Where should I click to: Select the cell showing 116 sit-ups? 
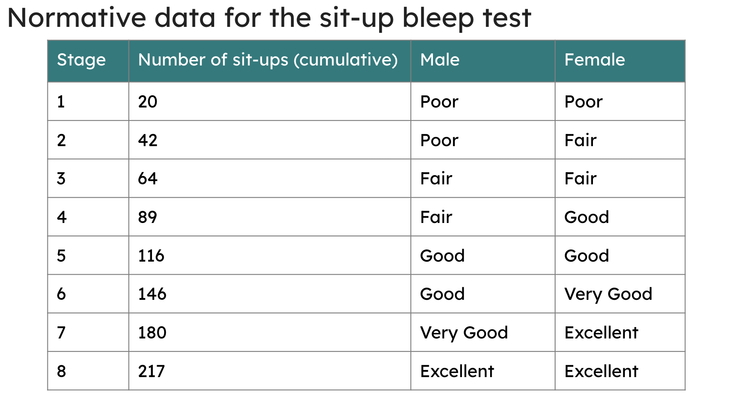pyautogui.click(x=152, y=256)
